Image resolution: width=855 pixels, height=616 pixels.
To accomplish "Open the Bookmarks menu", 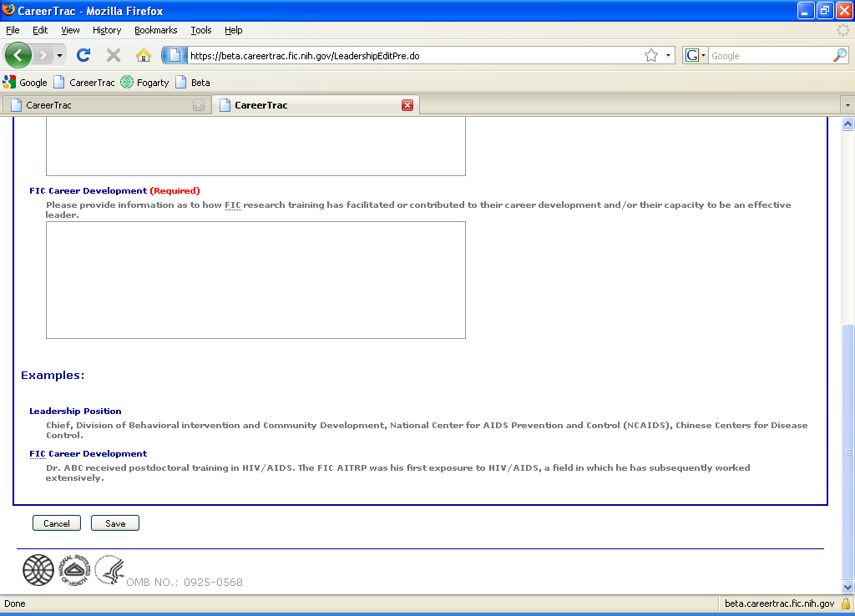I will [x=156, y=30].
